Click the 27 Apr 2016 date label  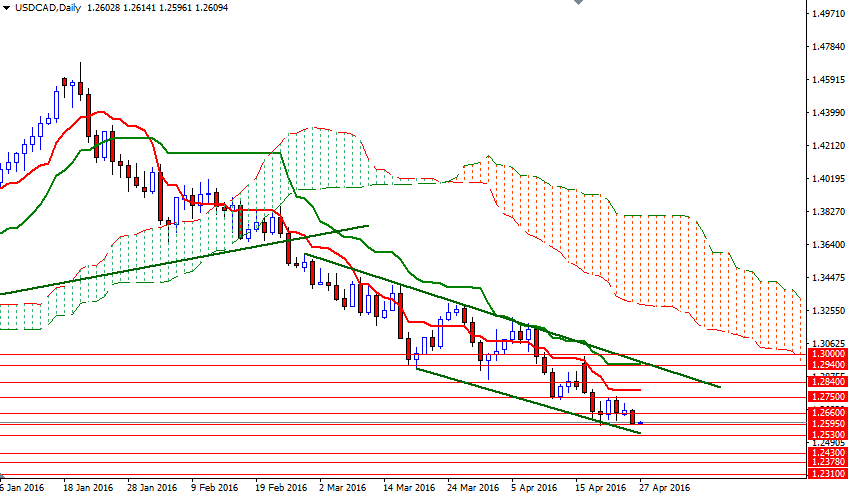665,488
